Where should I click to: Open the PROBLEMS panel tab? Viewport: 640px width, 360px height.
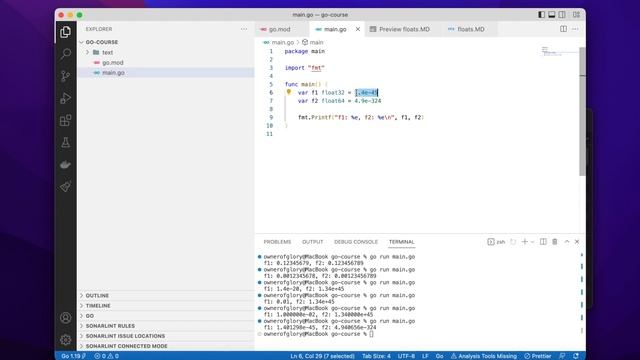[277, 242]
